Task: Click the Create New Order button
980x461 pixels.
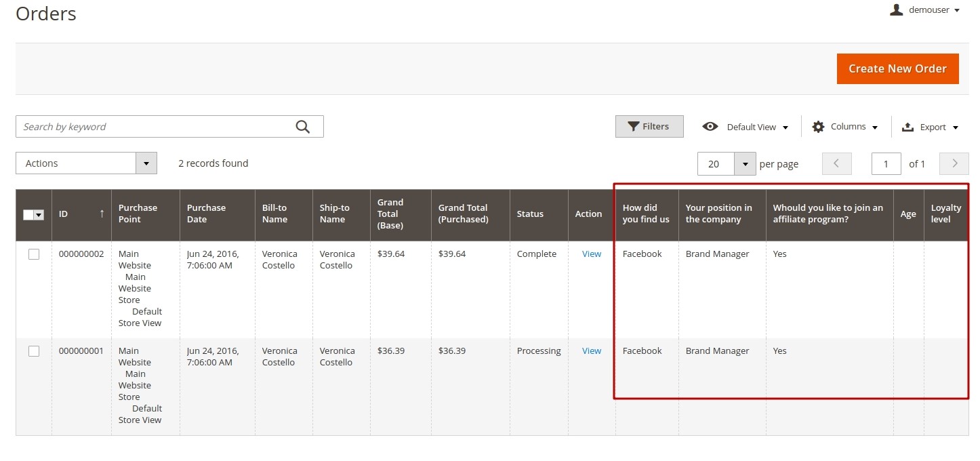Action: [x=897, y=68]
